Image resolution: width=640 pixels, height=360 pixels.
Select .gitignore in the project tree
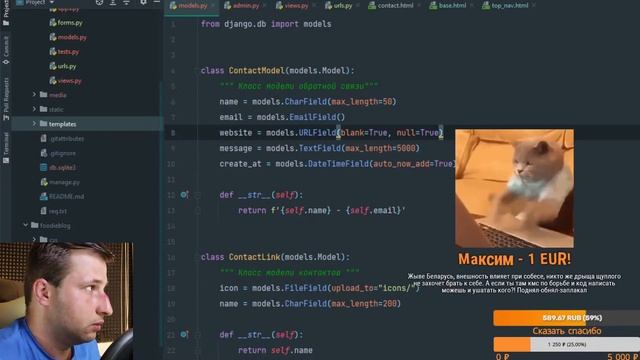[58, 153]
